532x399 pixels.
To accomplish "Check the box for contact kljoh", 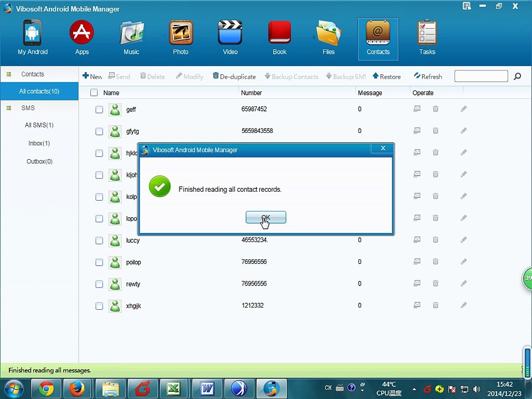I will (x=99, y=175).
